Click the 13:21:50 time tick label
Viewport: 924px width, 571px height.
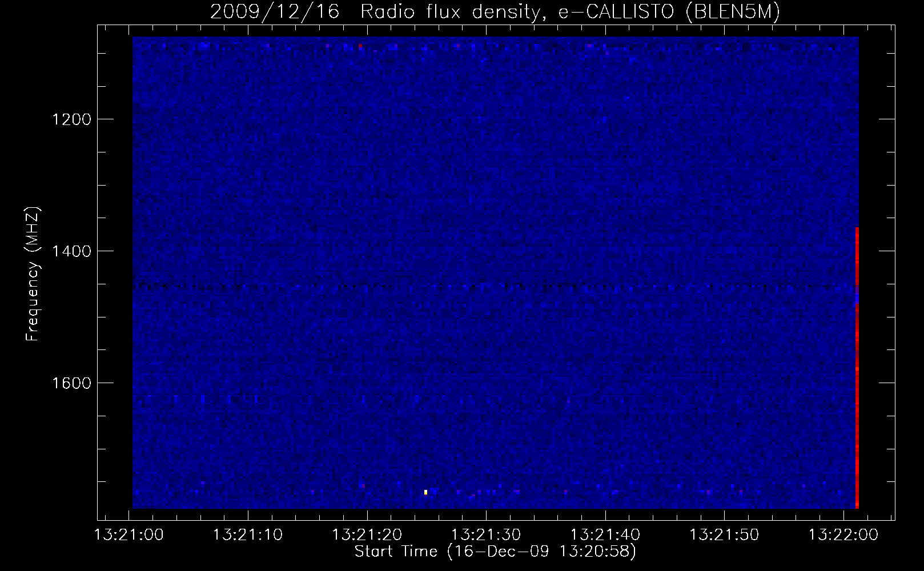725,535
